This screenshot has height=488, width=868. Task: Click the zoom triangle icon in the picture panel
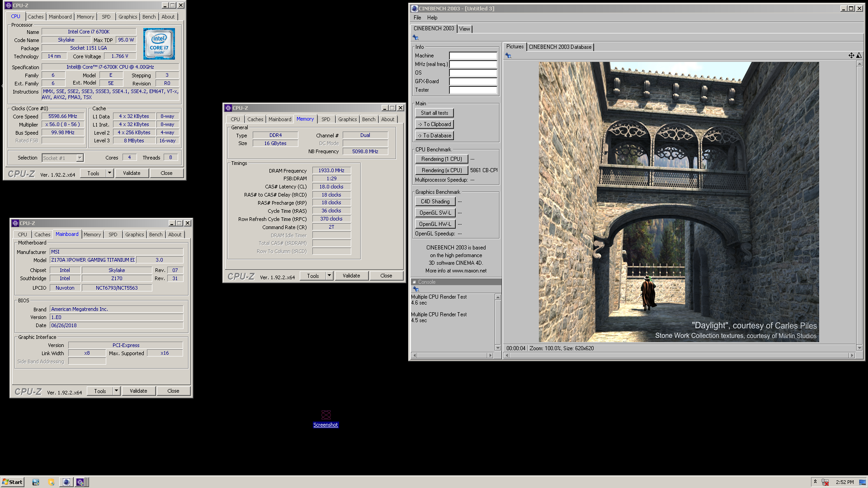pyautogui.click(x=859, y=56)
